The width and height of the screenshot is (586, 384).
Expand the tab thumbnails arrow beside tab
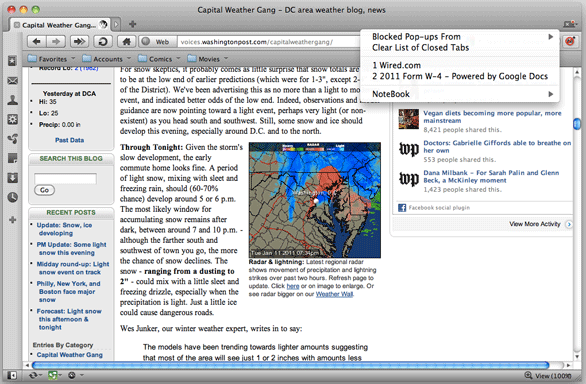coord(116,25)
